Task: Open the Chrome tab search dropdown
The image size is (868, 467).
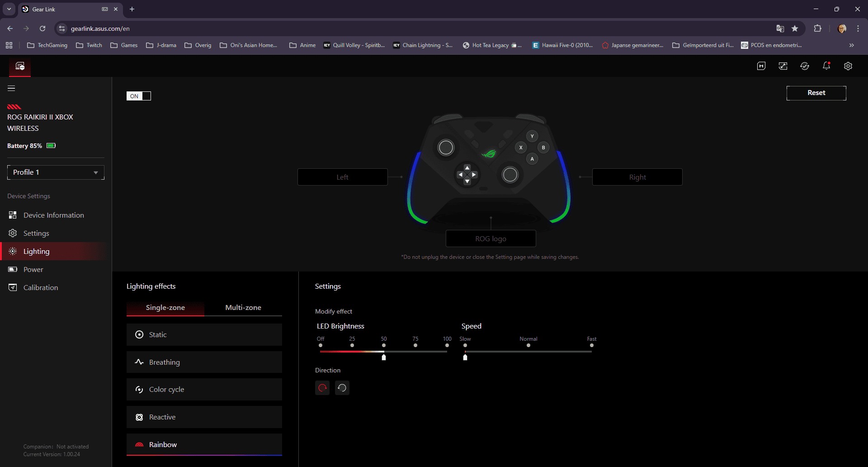Action: pos(9,9)
